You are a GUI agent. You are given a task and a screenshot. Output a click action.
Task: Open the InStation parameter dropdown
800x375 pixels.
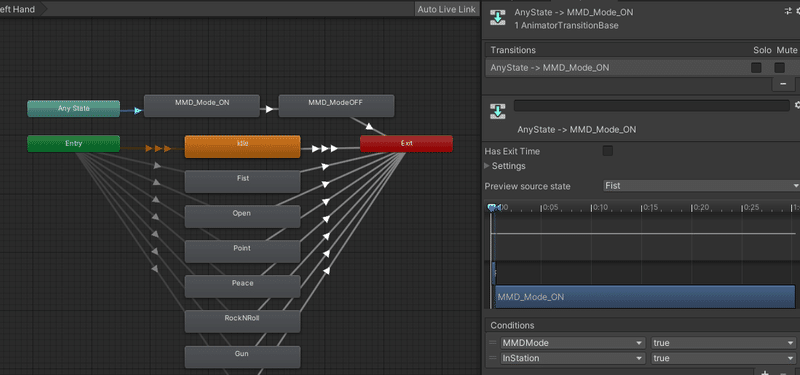(572, 359)
